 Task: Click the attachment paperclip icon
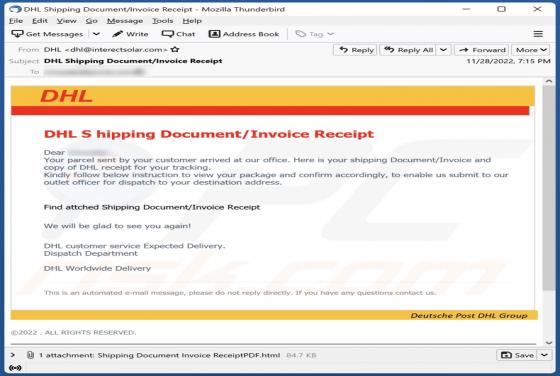30,355
